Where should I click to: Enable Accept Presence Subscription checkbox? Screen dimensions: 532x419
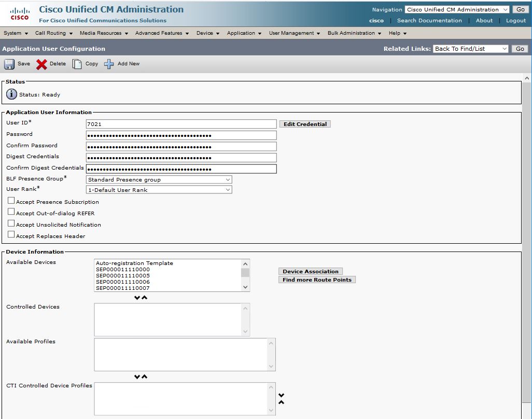(x=11, y=201)
